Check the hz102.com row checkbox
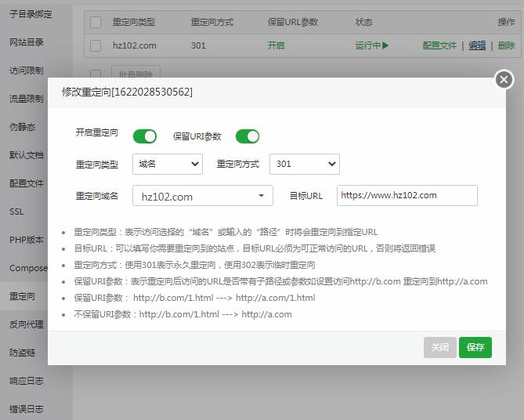524x420 pixels. click(x=96, y=45)
